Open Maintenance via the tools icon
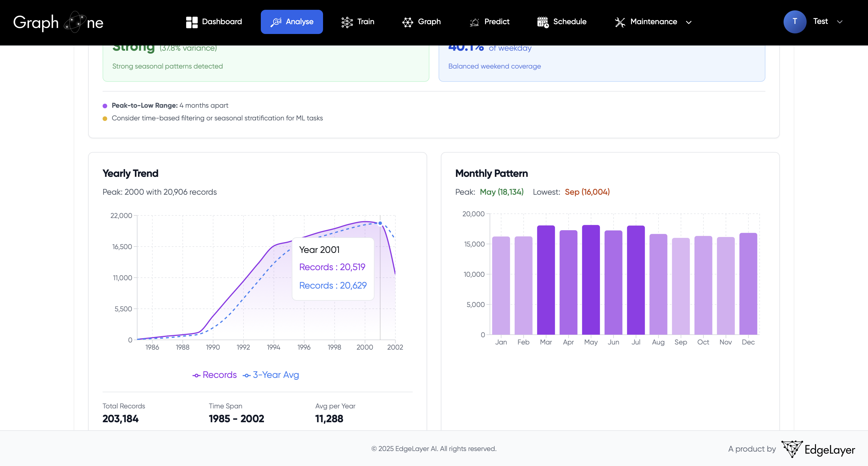This screenshot has width=868, height=466. pyautogui.click(x=620, y=22)
